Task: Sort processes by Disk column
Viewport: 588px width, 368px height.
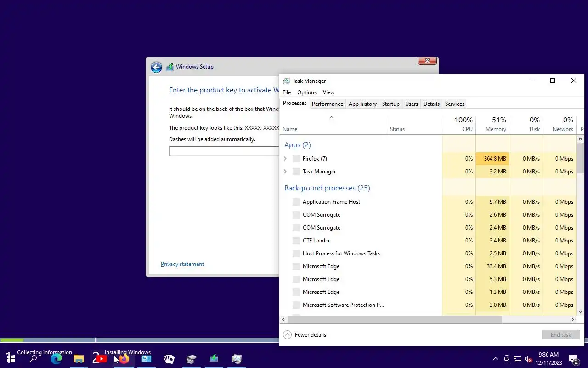Action: [526, 124]
